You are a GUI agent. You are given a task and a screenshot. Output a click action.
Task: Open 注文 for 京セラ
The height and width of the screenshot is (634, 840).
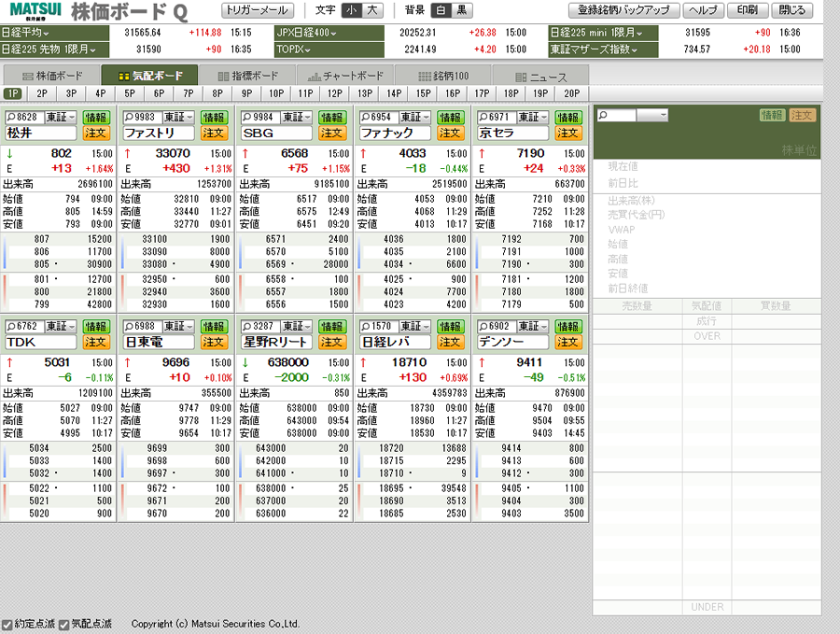(x=567, y=133)
